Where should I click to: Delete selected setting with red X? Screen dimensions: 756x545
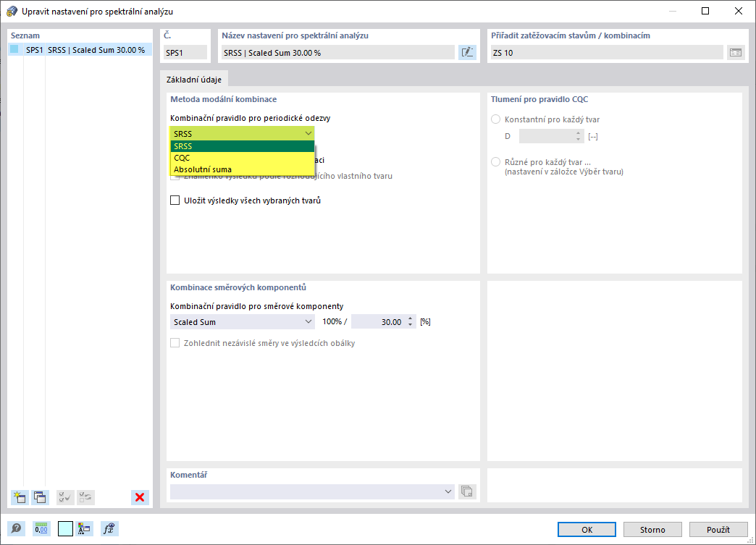click(x=140, y=497)
